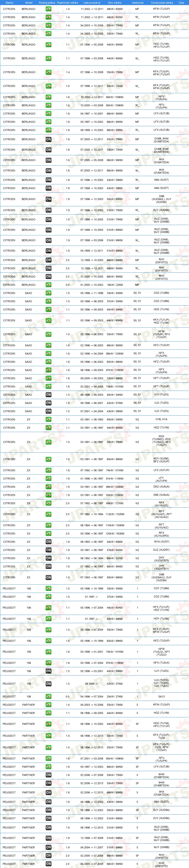The image size is (189, 868).
Task: Click PB icon in Peugeot 106 HDY (TU1M) row
Action: [x=48, y=619]
